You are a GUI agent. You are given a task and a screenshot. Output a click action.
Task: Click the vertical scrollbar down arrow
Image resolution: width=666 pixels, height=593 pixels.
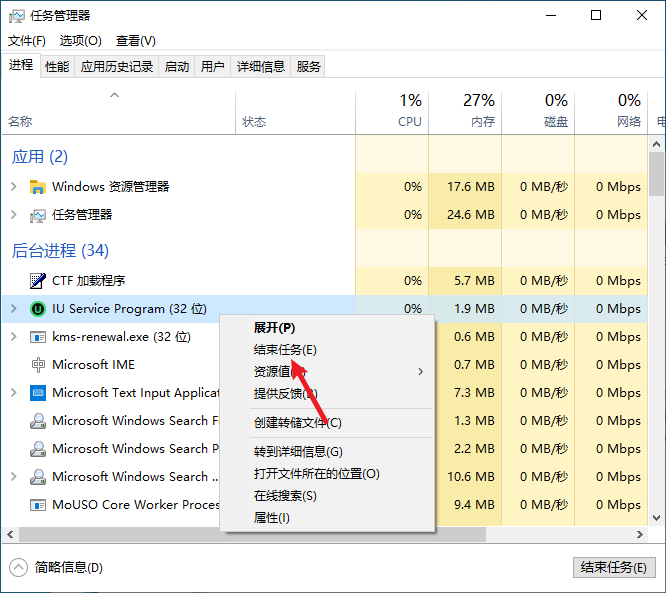pyautogui.click(x=657, y=518)
